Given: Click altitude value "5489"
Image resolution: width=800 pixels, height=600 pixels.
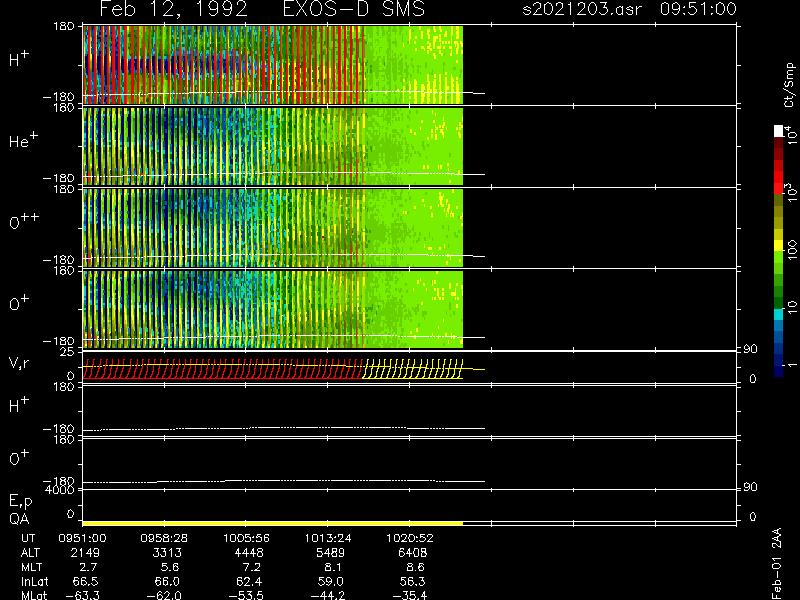Looking at the screenshot, I should coord(331,553).
